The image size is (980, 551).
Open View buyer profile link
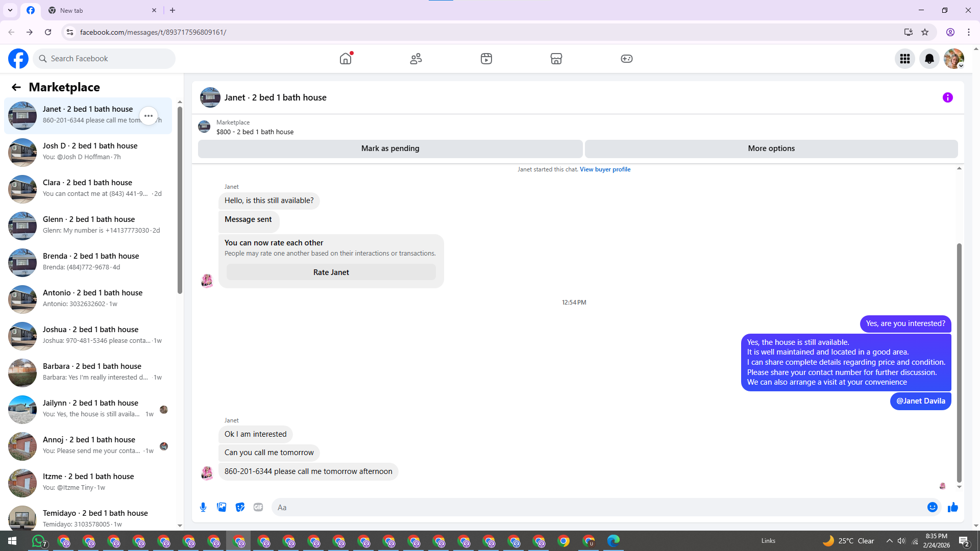tap(605, 169)
